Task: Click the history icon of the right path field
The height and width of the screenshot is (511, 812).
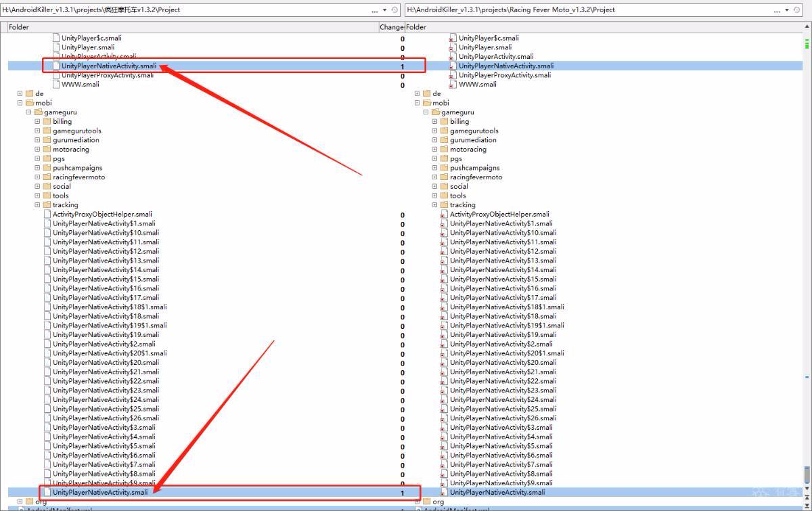Action: 797,10
